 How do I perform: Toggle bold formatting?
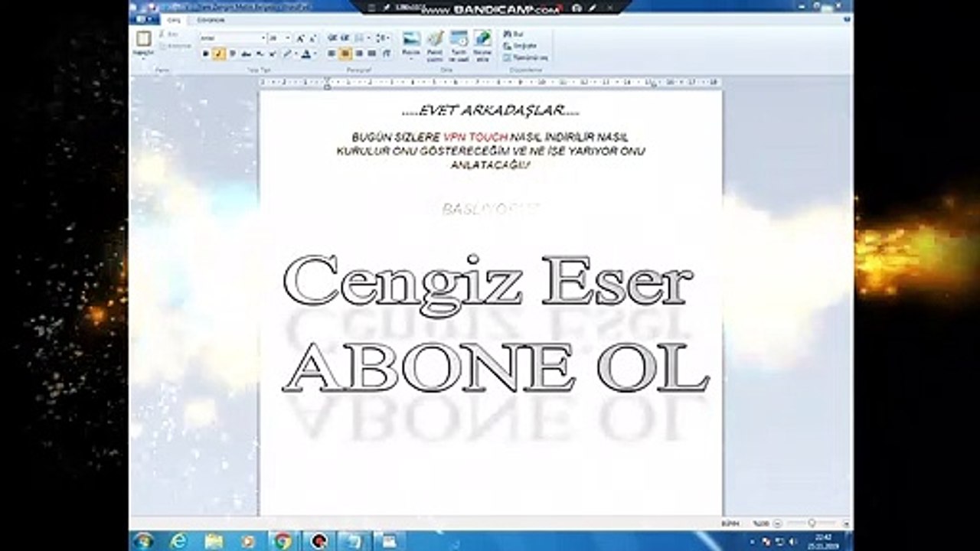click(x=205, y=54)
